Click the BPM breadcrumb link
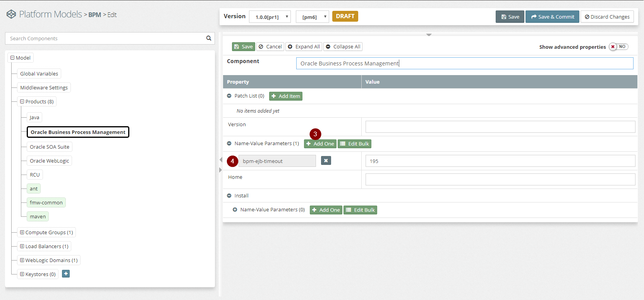644x300 pixels. (x=94, y=15)
